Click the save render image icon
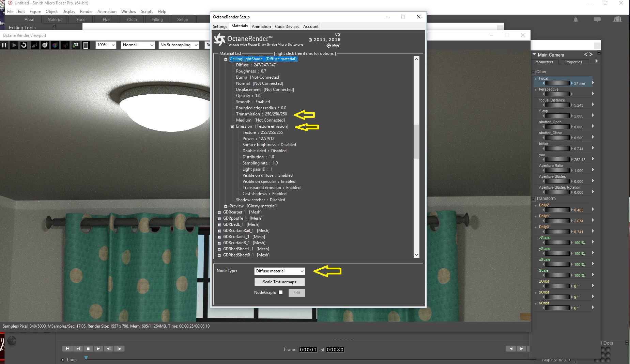The height and width of the screenshot is (364, 630). [75, 45]
